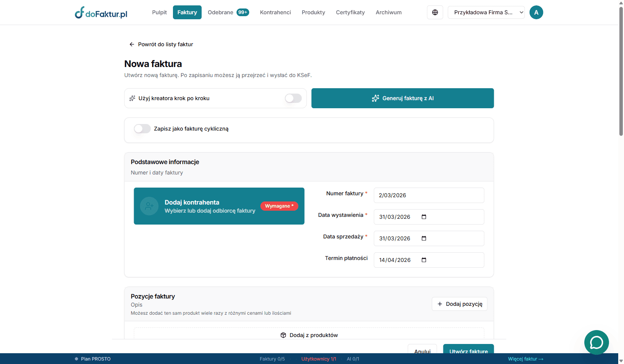Open the chat support bubble

[x=596, y=342]
